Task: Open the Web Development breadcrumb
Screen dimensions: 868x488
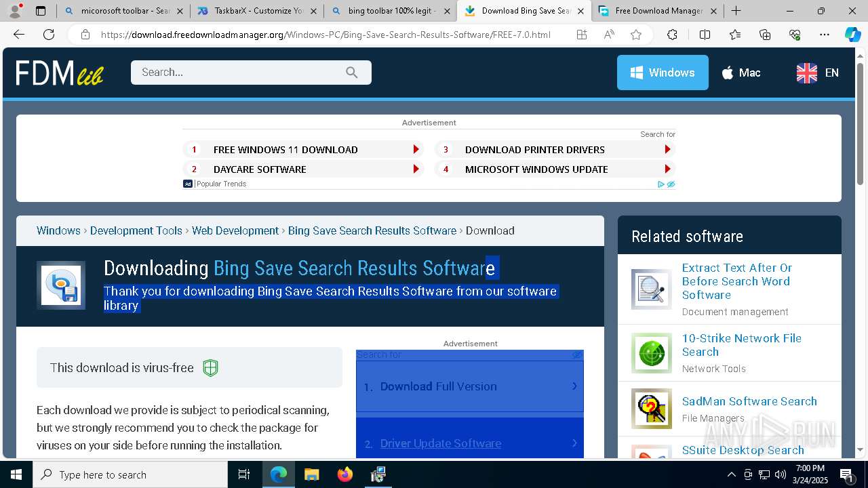Action: (235, 230)
